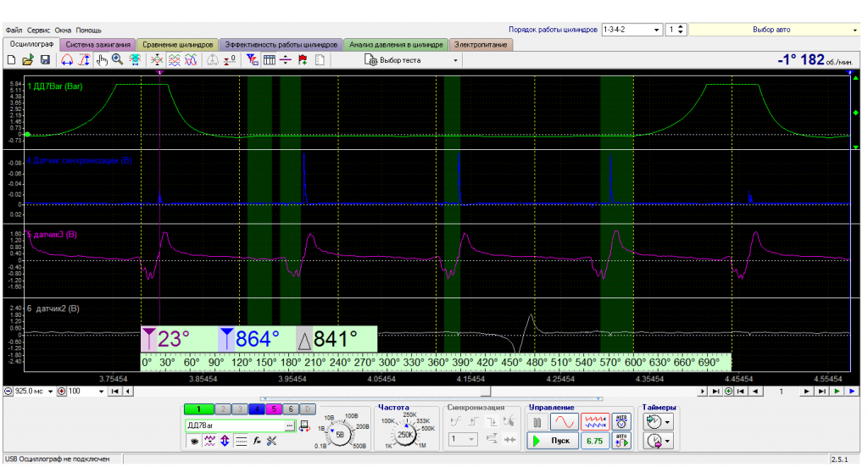Viewport: 868px width, 467px height.
Task: Click the cylinder number stepper up arrow
Action: (x=681, y=26)
